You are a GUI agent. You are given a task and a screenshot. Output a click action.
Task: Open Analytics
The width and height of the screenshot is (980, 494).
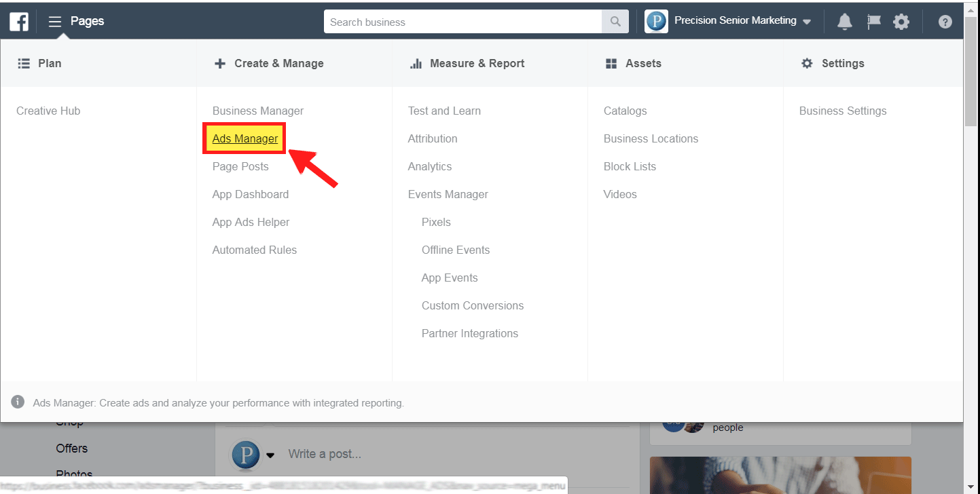click(x=430, y=166)
